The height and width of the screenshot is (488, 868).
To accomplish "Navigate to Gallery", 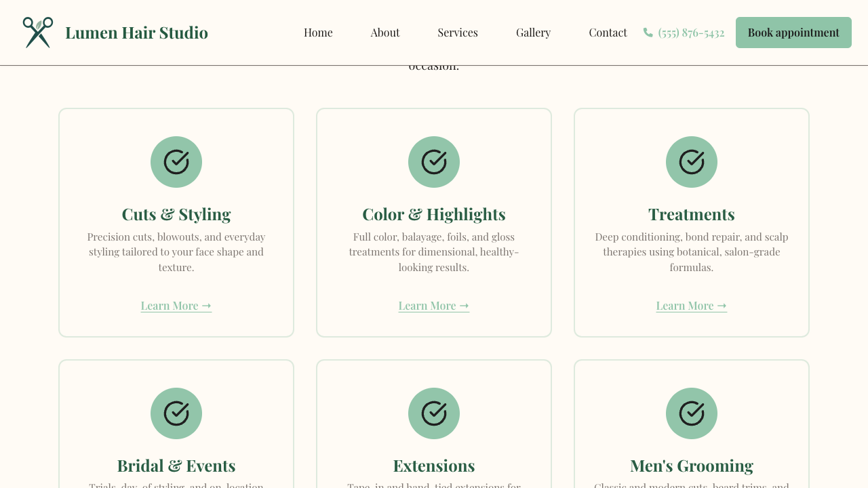I will click(x=533, y=33).
